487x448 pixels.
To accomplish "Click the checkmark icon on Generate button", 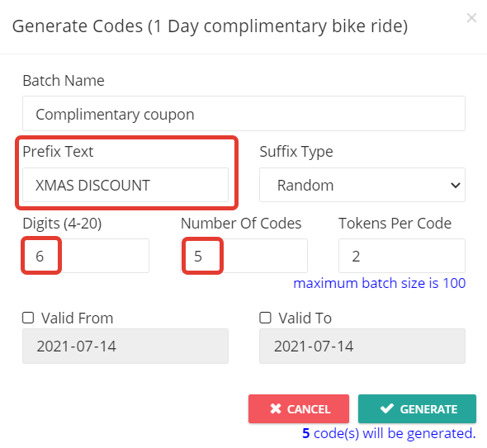I will point(387,408).
